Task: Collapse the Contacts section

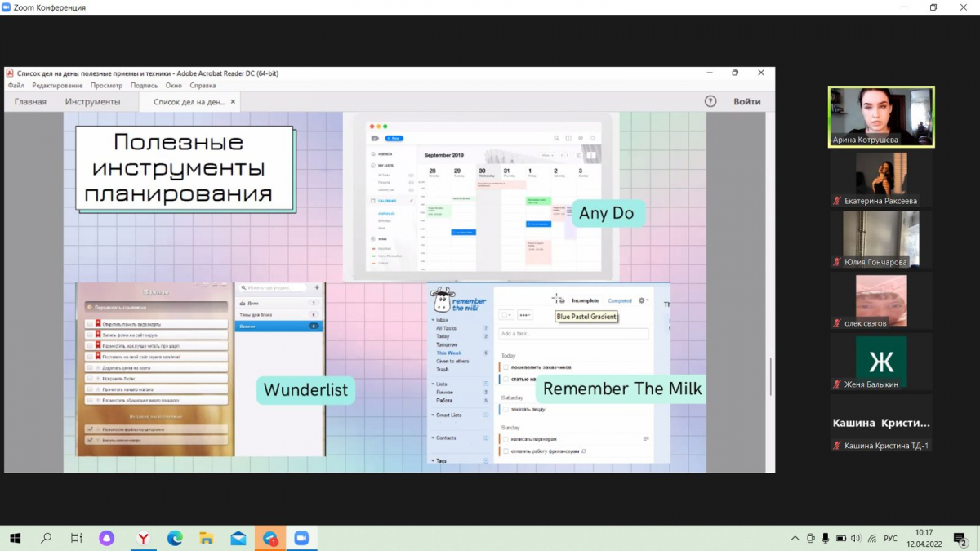Action: tap(432, 438)
